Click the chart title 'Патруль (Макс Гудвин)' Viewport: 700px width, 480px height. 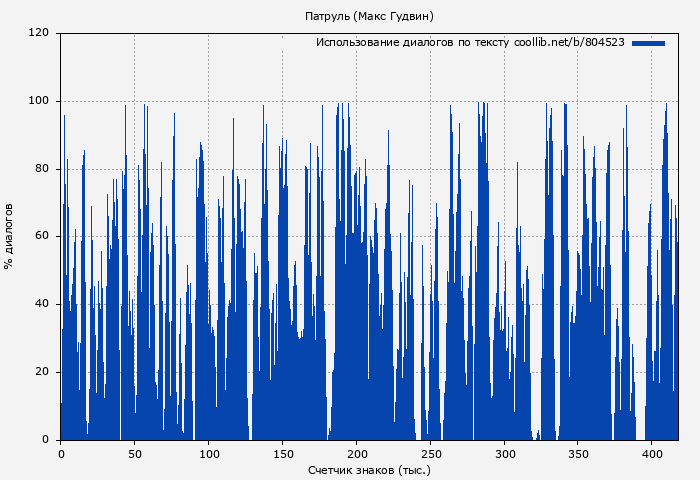369,16
